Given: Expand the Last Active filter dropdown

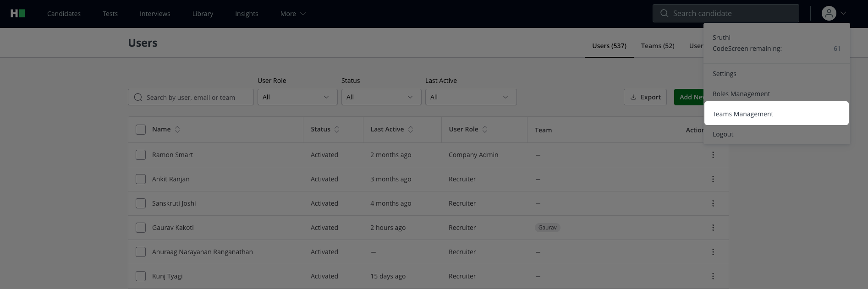Looking at the screenshot, I should coord(471,97).
